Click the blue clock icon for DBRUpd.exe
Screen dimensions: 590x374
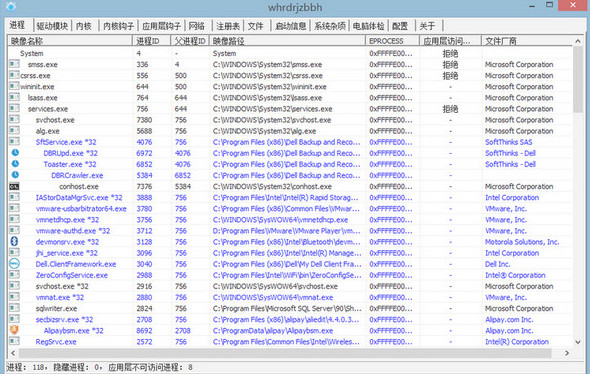tap(15, 153)
